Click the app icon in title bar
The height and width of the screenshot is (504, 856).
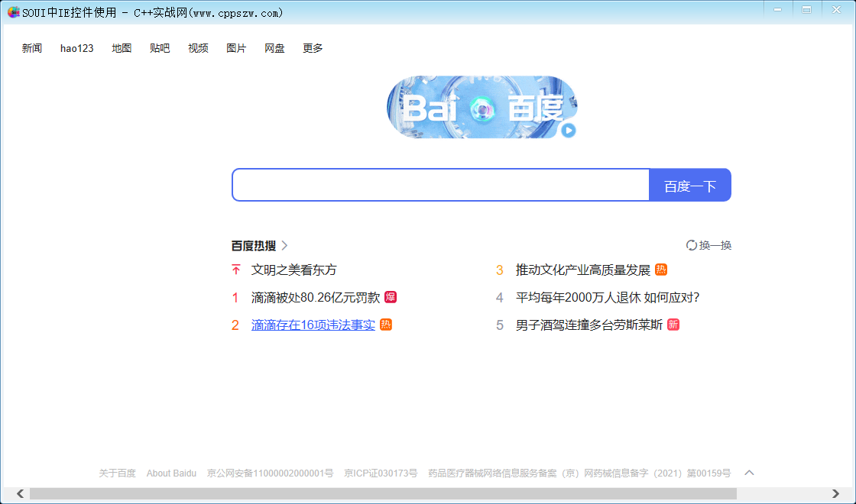click(x=14, y=12)
